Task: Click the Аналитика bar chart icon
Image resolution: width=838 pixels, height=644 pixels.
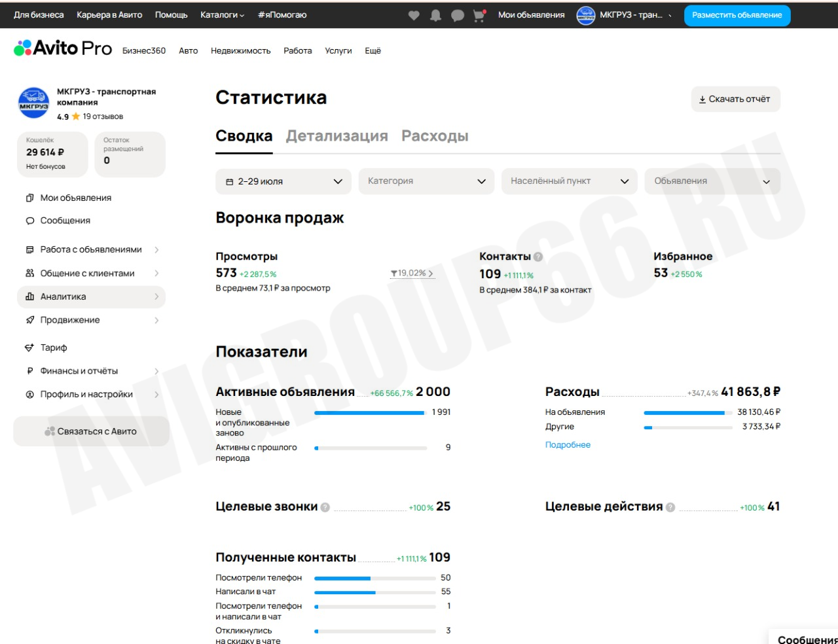Action: pos(29,296)
